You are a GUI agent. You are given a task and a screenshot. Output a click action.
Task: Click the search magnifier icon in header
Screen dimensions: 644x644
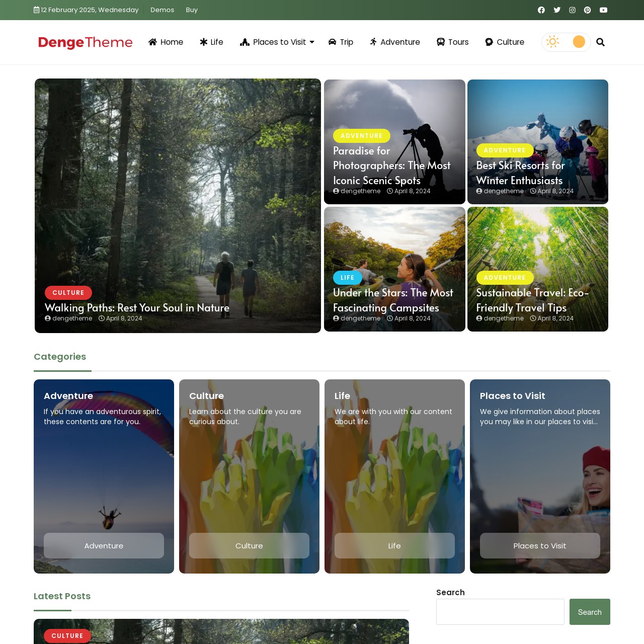600,42
